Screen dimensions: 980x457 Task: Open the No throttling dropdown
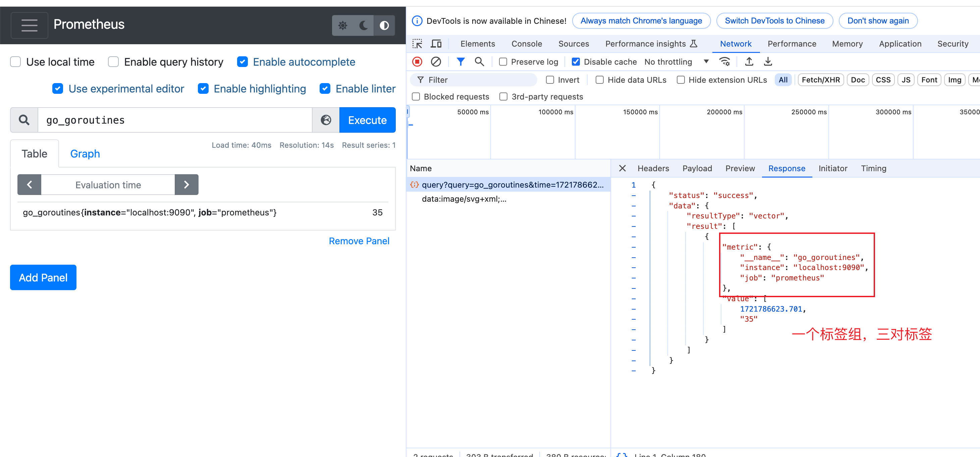(676, 62)
